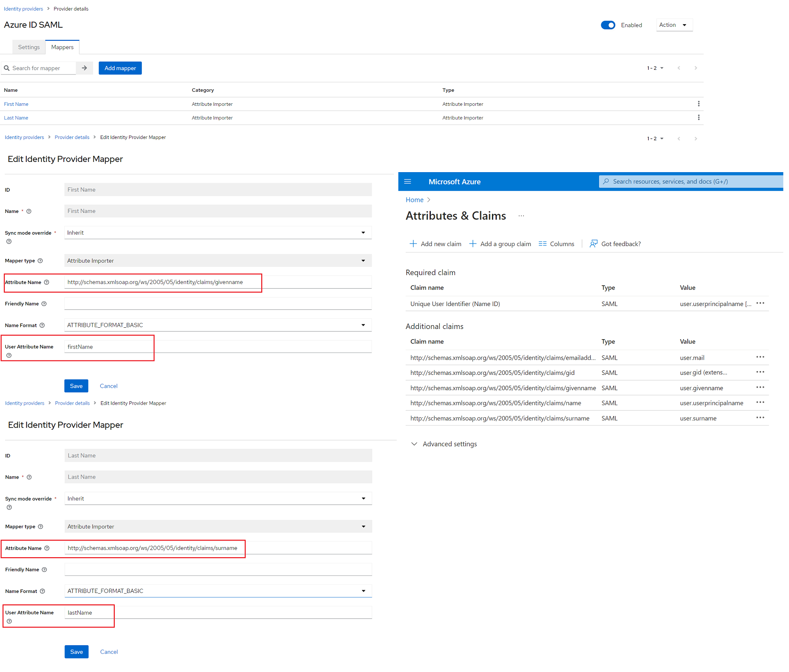Go to previous page in bottom pagination

click(x=679, y=139)
